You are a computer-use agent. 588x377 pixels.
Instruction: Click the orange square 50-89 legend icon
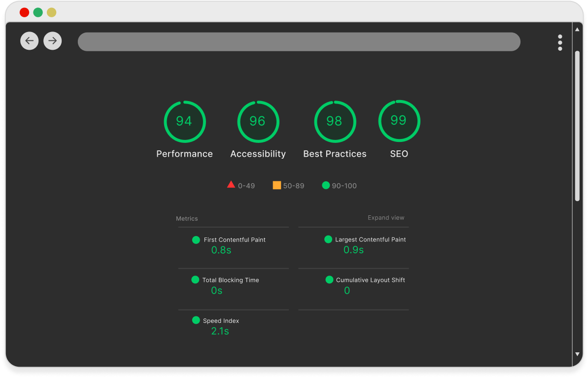coord(277,185)
